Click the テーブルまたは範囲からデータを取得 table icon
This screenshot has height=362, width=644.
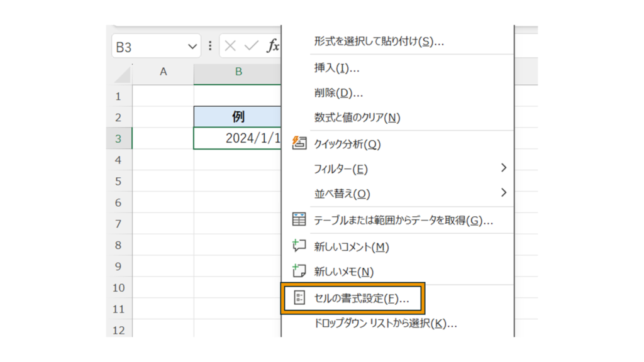click(299, 220)
